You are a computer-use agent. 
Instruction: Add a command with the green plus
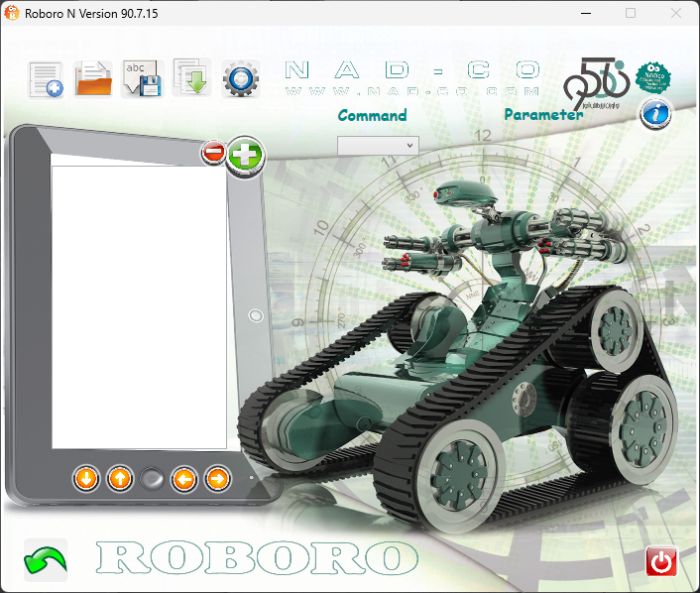pyautogui.click(x=246, y=155)
